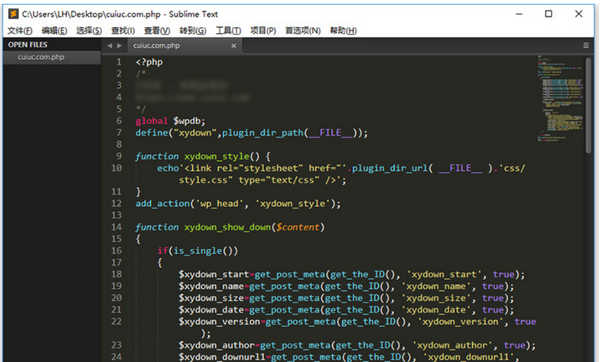Go to next tab with right arrow

[x=119, y=46]
